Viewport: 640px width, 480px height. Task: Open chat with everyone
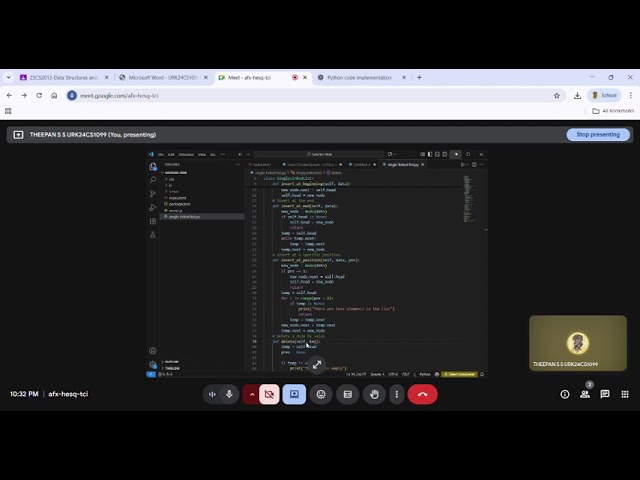pyautogui.click(x=605, y=394)
